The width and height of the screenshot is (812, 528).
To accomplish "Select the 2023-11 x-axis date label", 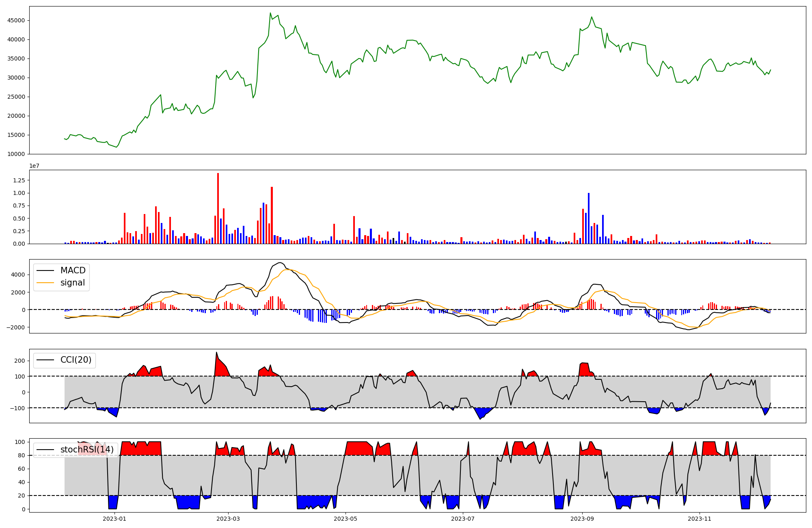I will [x=700, y=519].
